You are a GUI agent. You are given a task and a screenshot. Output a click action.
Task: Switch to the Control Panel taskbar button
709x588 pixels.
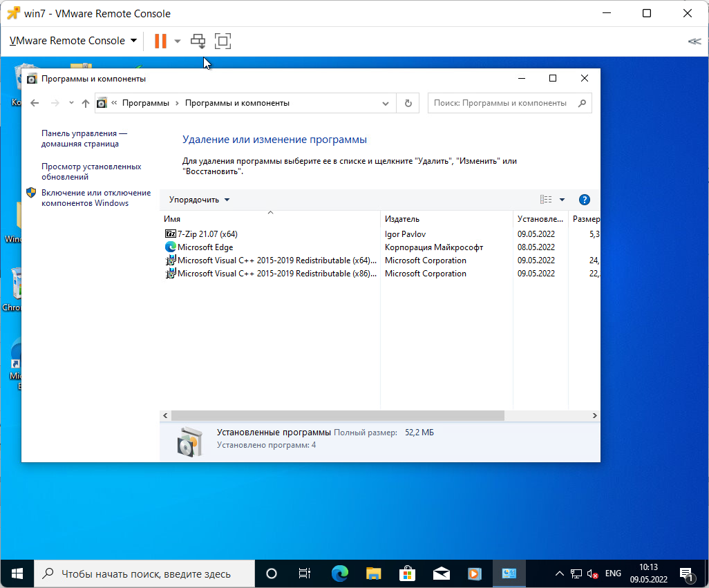[x=509, y=574]
